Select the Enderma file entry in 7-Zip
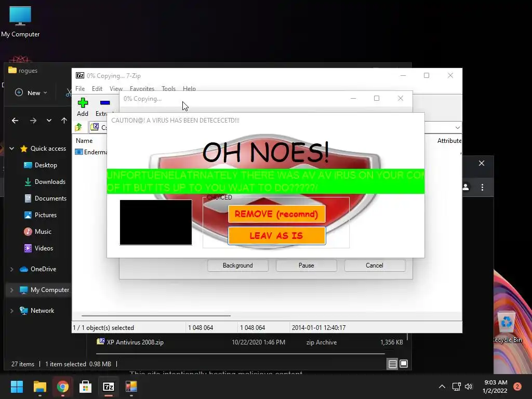This screenshot has height=399, width=532. pyautogui.click(x=91, y=152)
